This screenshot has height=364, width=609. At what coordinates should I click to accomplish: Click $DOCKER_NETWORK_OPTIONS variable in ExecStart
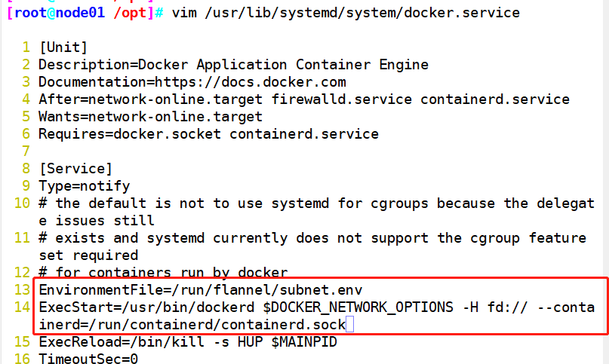coord(358,307)
